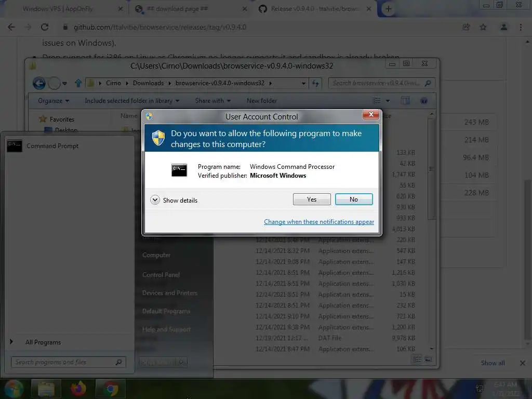Click Show all in downloads bar
This screenshot has width=532, height=399.
pyautogui.click(x=493, y=363)
